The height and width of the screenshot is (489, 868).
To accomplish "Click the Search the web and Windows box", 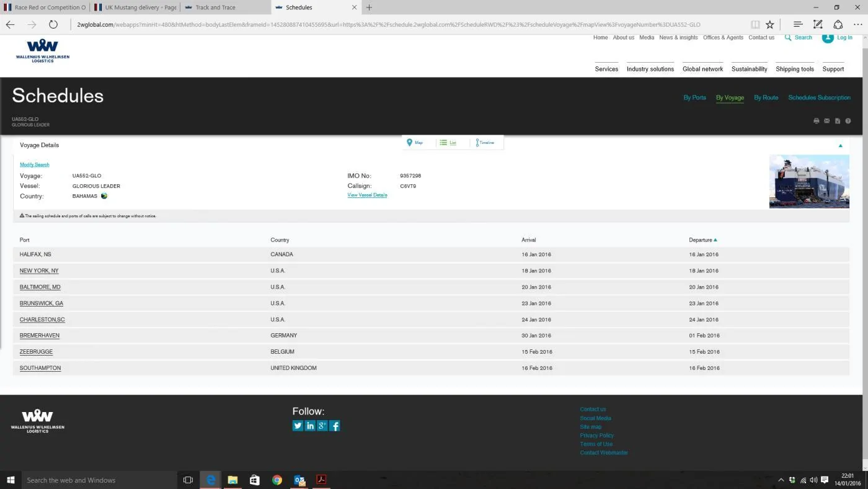I will click(x=99, y=480).
